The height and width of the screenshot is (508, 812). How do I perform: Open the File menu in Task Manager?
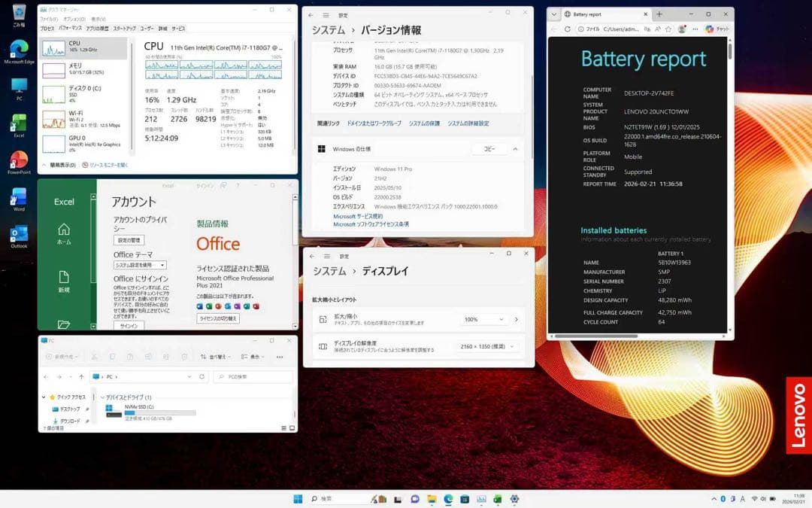[x=49, y=19]
